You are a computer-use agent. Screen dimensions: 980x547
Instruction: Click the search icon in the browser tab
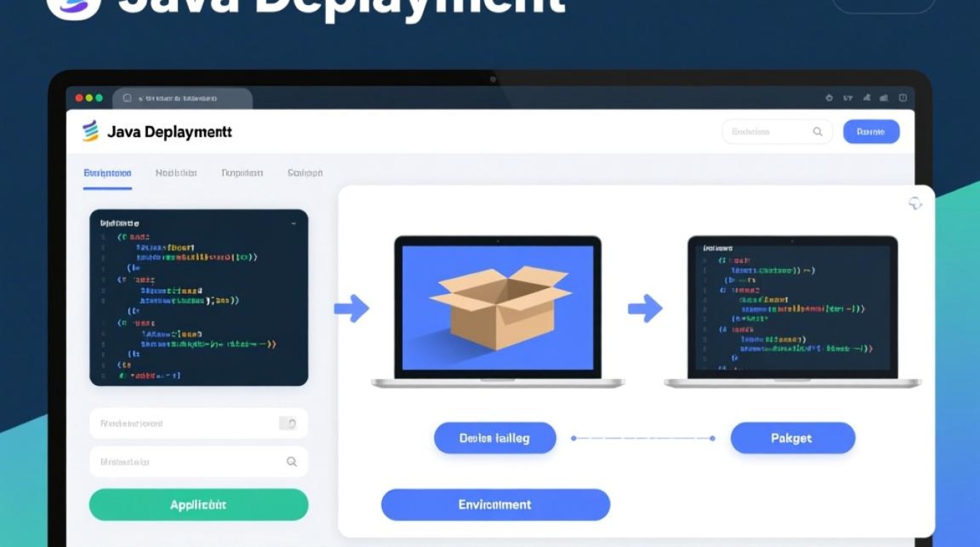127,98
